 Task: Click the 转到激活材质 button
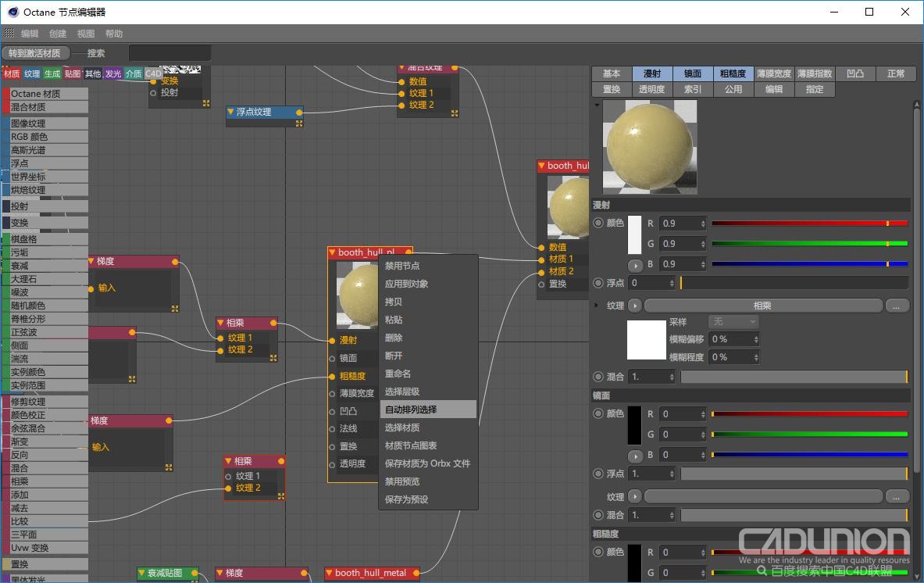tap(35, 53)
